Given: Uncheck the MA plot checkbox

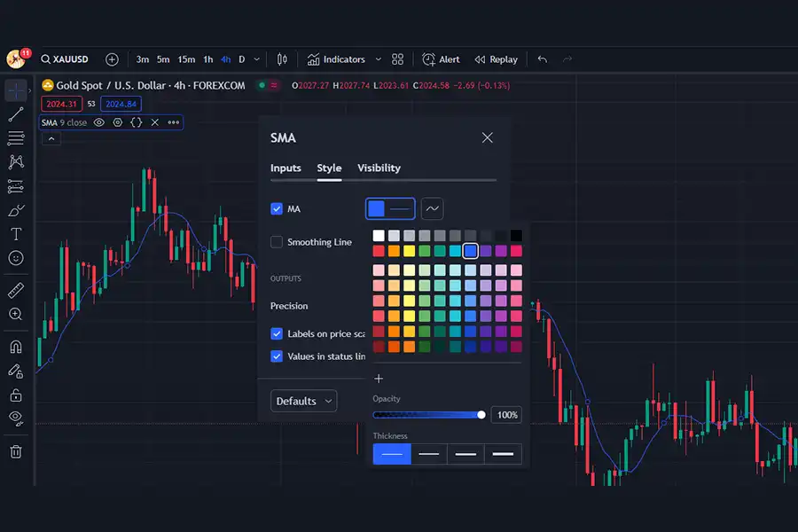Looking at the screenshot, I should coord(277,208).
